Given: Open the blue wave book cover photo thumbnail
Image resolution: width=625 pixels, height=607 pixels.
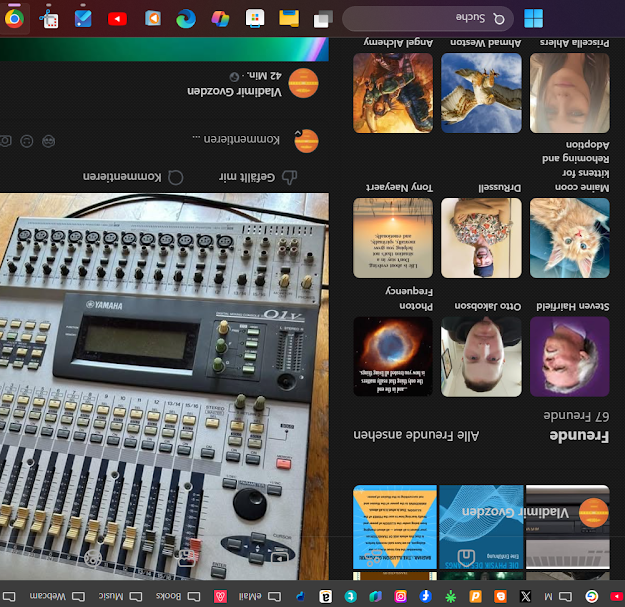Looking at the screenshot, I should click(x=481, y=527).
